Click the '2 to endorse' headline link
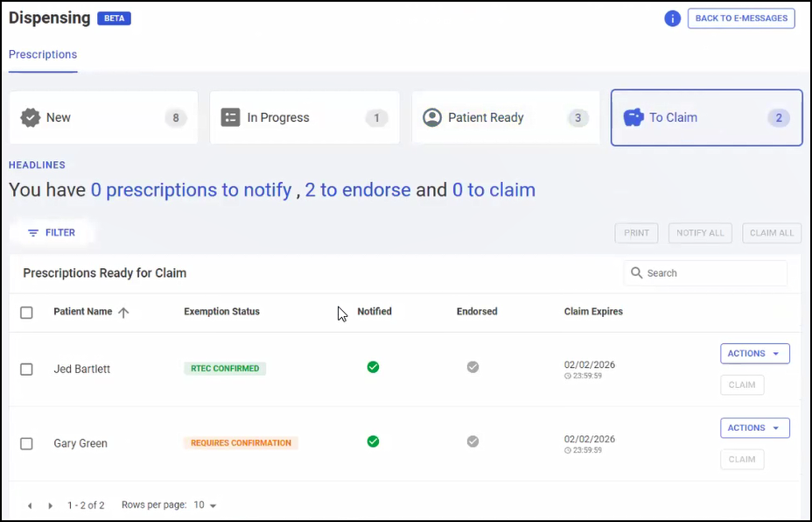This screenshot has height=522, width=812. click(357, 190)
